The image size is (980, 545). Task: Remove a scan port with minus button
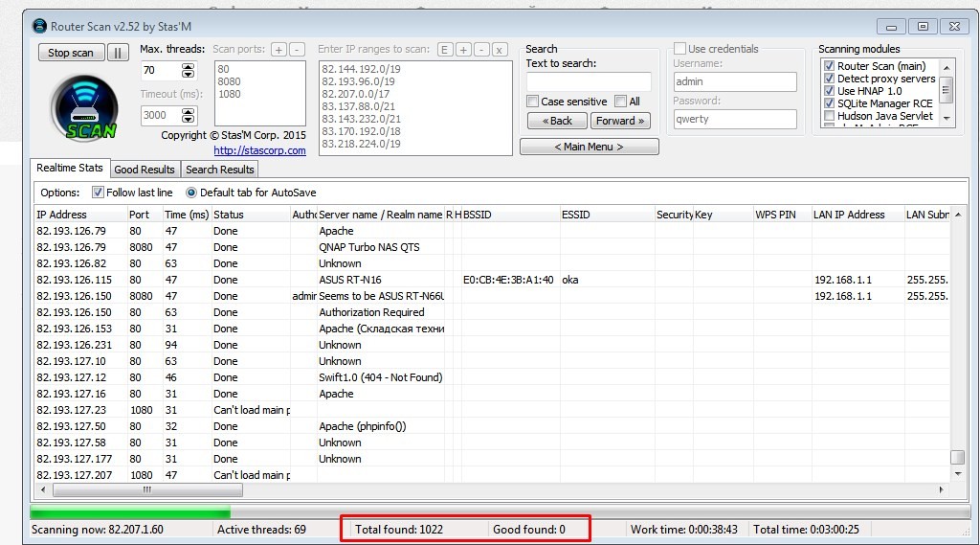(x=297, y=50)
